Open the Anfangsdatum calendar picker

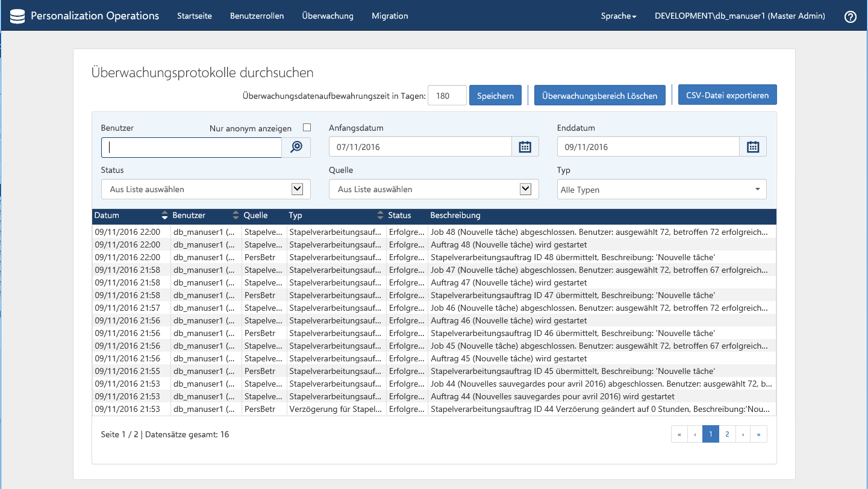(x=525, y=147)
